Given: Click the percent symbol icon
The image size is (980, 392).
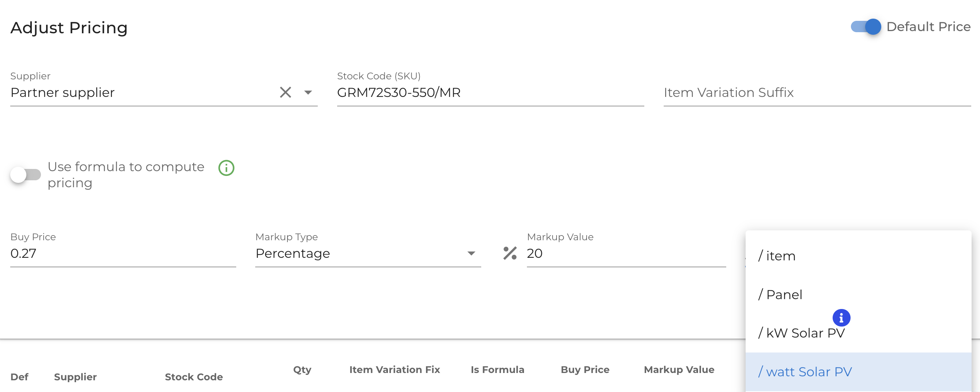Looking at the screenshot, I should click(510, 253).
